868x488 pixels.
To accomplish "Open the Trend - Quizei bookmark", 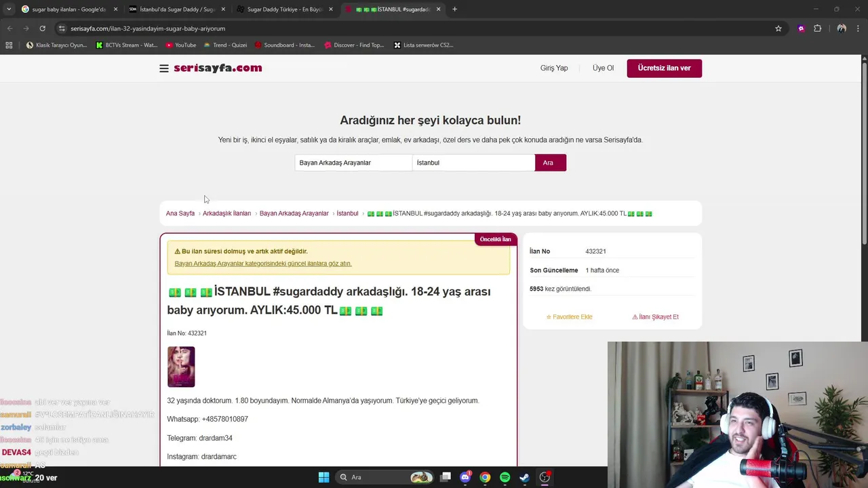I will pyautogui.click(x=225, y=45).
